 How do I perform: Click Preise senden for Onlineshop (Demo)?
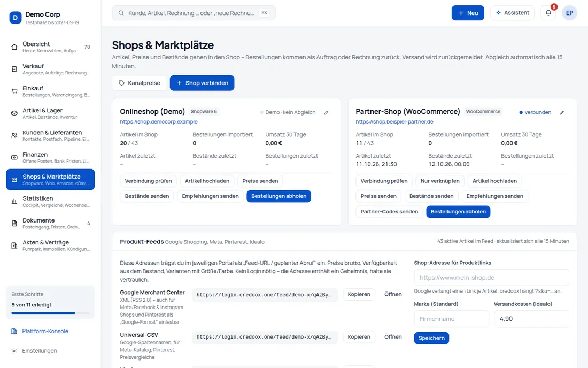pos(260,181)
